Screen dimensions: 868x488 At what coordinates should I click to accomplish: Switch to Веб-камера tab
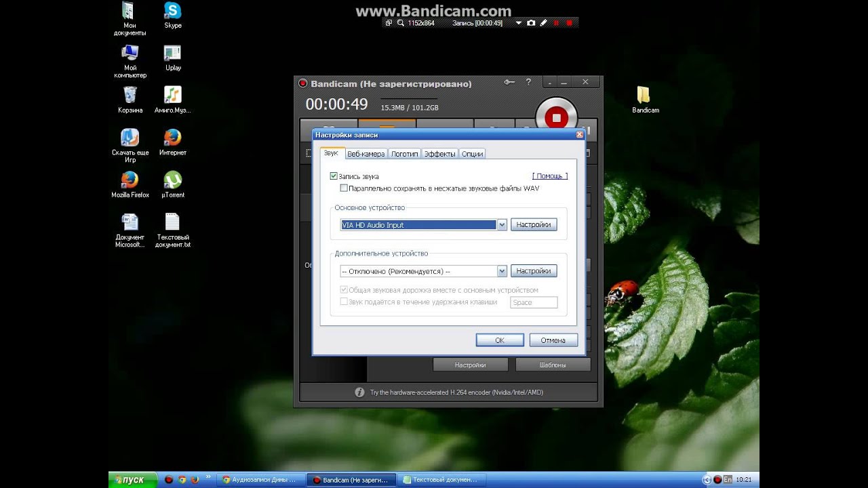[366, 154]
